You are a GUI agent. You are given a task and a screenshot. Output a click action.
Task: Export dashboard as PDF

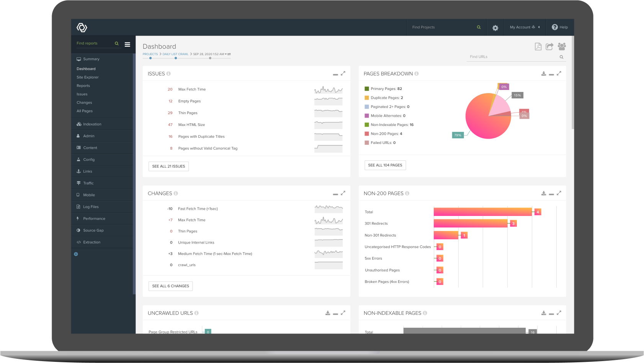point(538,47)
